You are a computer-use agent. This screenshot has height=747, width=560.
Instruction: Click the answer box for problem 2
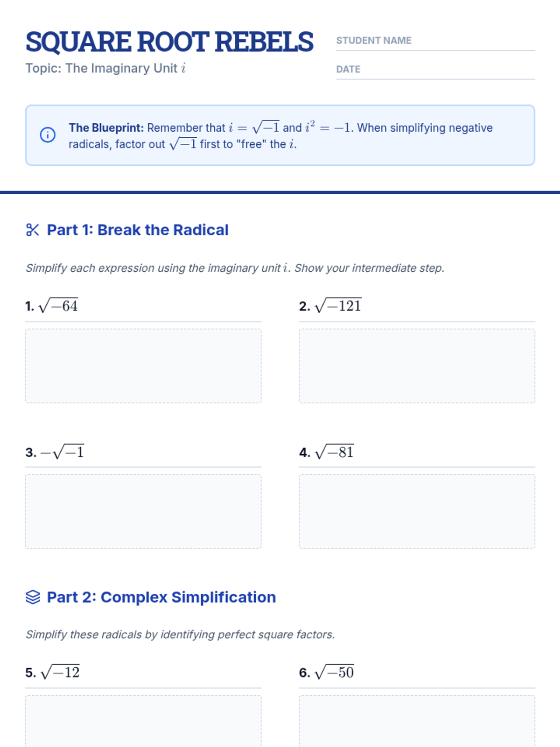417,366
